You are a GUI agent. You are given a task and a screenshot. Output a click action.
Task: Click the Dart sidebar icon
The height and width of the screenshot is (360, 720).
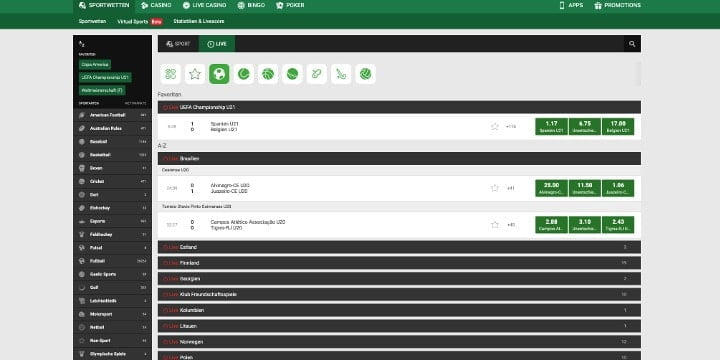pos(82,195)
